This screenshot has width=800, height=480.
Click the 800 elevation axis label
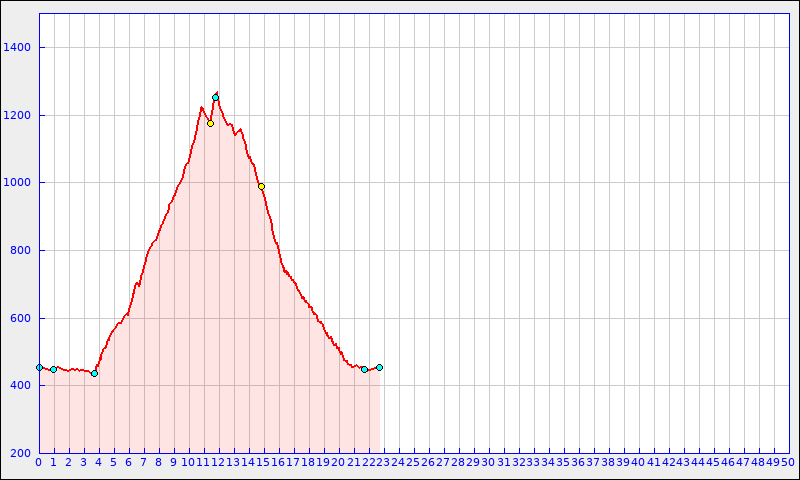[20, 251]
